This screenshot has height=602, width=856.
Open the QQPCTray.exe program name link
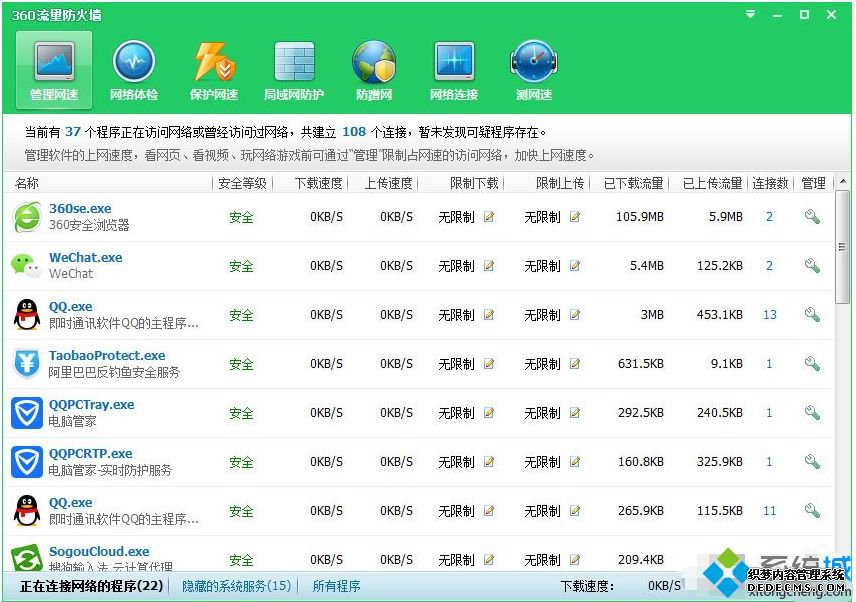pos(91,405)
